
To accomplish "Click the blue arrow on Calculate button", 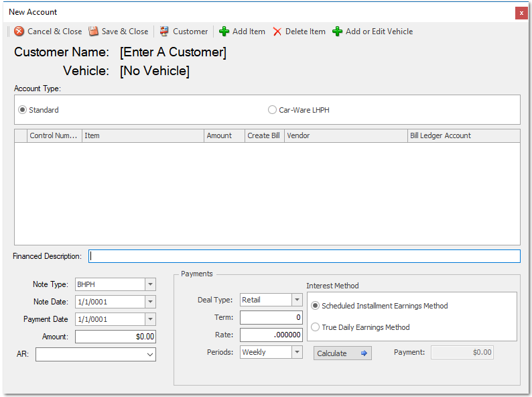I will click(x=364, y=353).
